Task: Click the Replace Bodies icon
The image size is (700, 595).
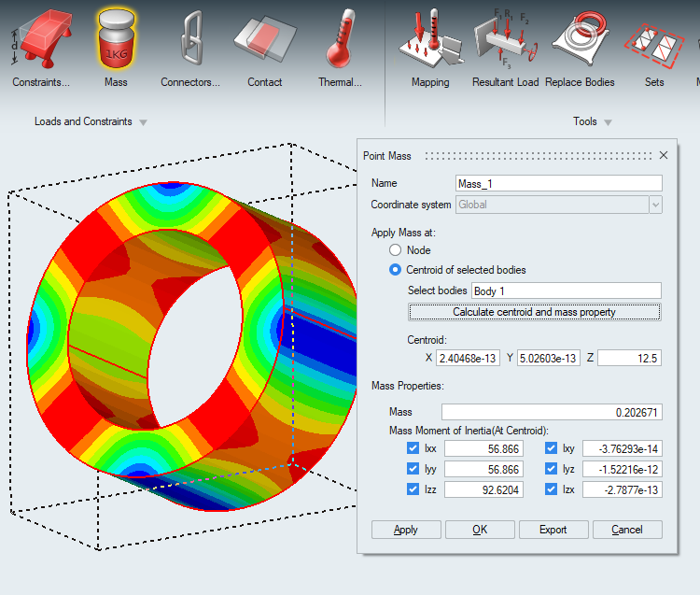Action: 580,39
